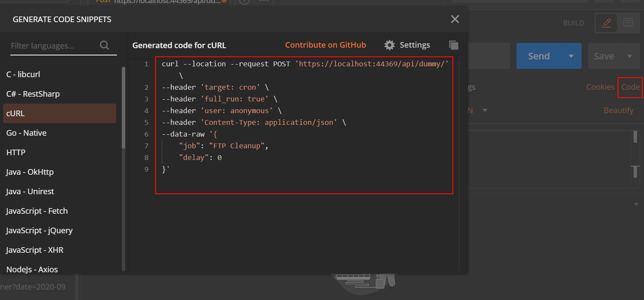Viewport: 644px width, 300px height.
Task: Open the Code link
Action: (631, 87)
